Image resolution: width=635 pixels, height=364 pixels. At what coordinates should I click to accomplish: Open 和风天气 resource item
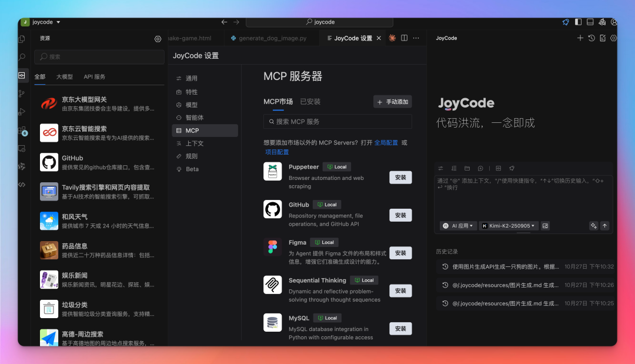pyautogui.click(x=99, y=221)
